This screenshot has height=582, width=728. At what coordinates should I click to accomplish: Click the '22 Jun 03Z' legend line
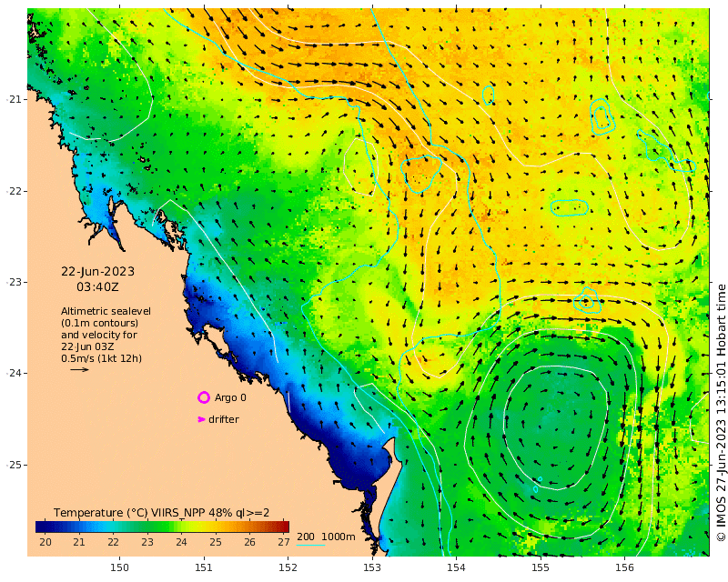[87, 346]
